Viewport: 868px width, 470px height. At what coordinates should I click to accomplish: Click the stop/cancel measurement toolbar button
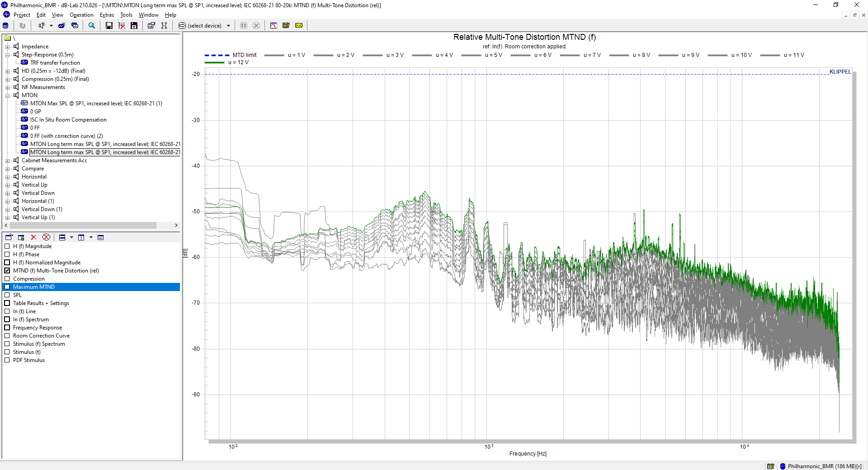[x=256, y=26]
